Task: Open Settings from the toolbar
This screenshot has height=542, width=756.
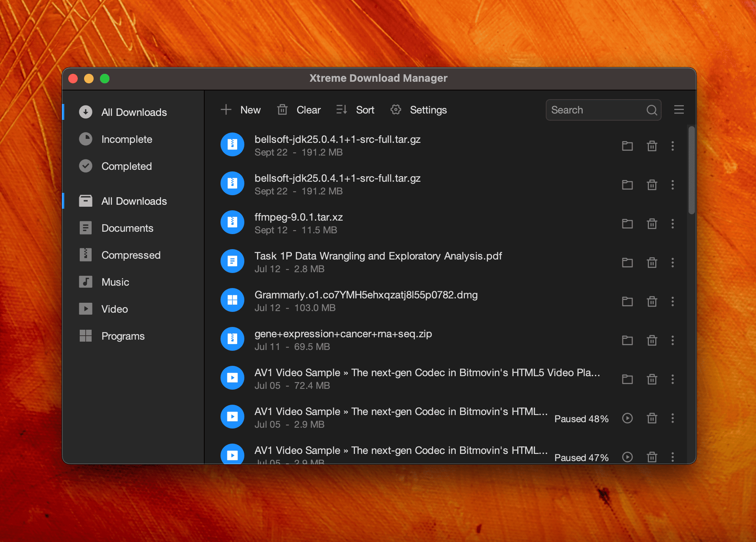Action: [418, 110]
